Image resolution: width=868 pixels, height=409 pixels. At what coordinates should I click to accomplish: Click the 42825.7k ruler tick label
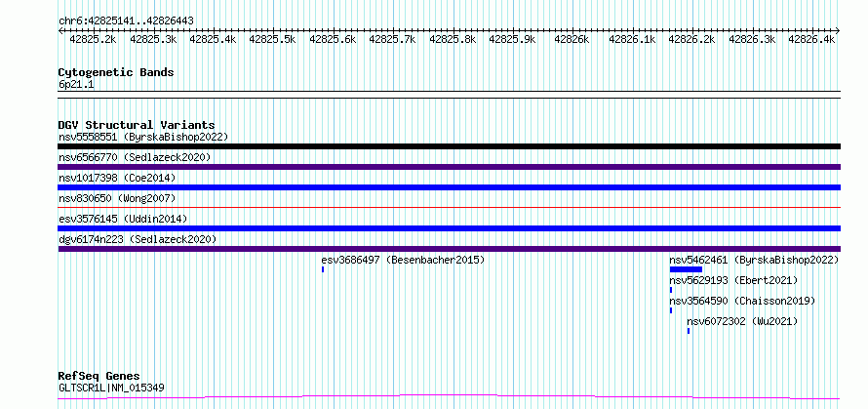pyautogui.click(x=392, y=39)
